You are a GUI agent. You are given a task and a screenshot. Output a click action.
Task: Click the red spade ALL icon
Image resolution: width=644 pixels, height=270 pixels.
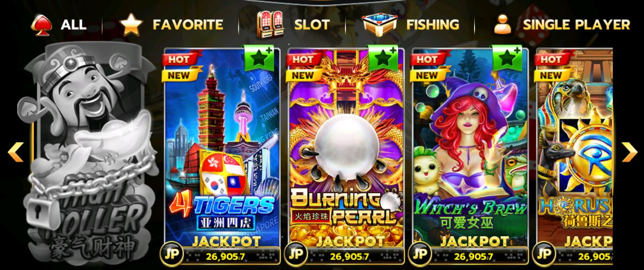click(x=41, y=25)
